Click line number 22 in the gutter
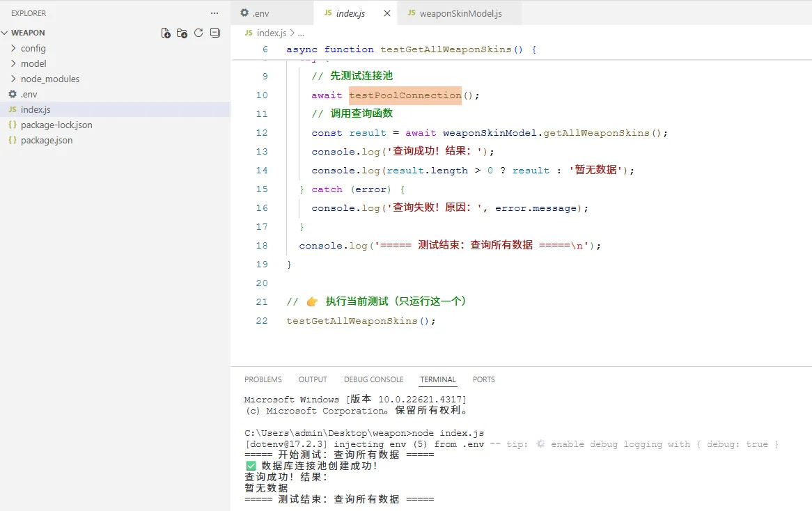812x511 pixels. pyautogui.click(x=262, y=321)
